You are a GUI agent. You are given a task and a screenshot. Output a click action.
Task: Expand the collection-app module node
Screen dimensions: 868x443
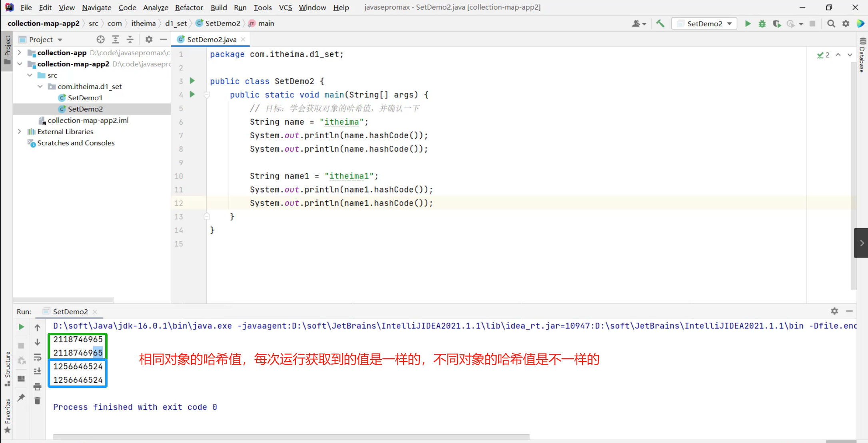19,52
